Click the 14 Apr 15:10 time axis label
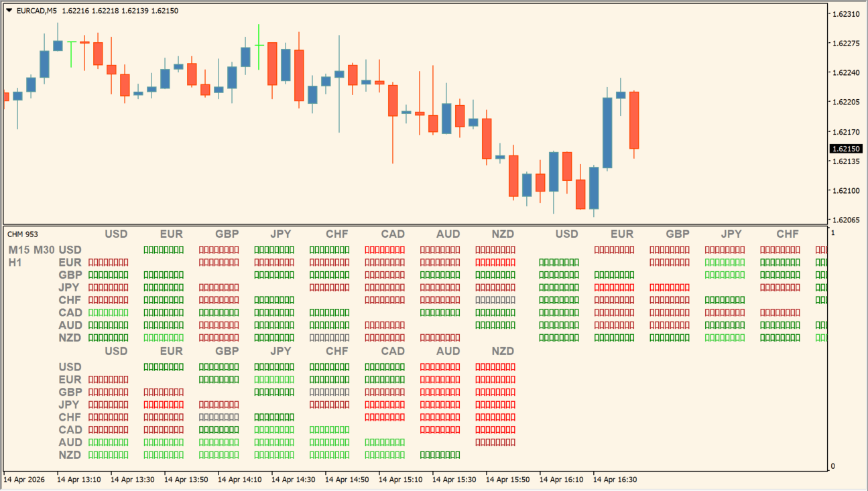868x491 pixels. (x=400, y=480)
